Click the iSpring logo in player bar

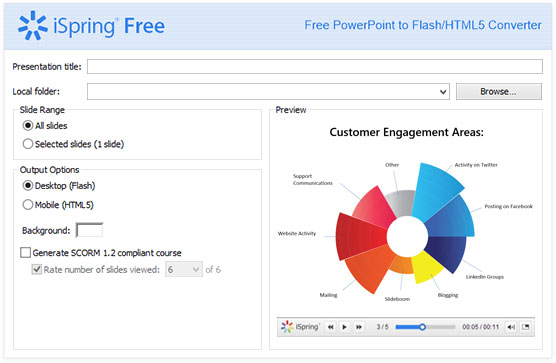coord(300,326)
